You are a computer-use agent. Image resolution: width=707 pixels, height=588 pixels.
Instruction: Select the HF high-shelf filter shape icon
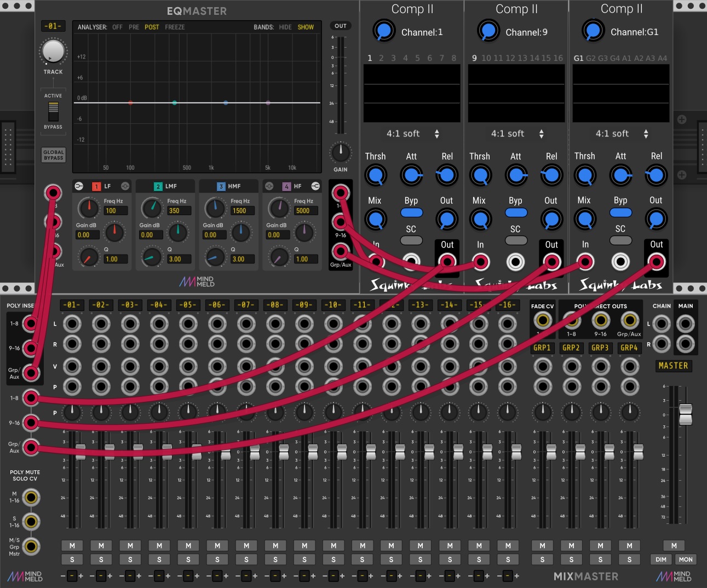tap(315, 186)
